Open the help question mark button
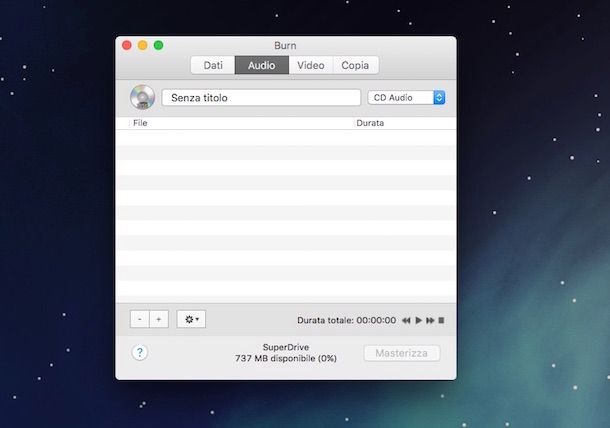Image resolution: width=610 pixels, height=428 pixels. [140, 352]
